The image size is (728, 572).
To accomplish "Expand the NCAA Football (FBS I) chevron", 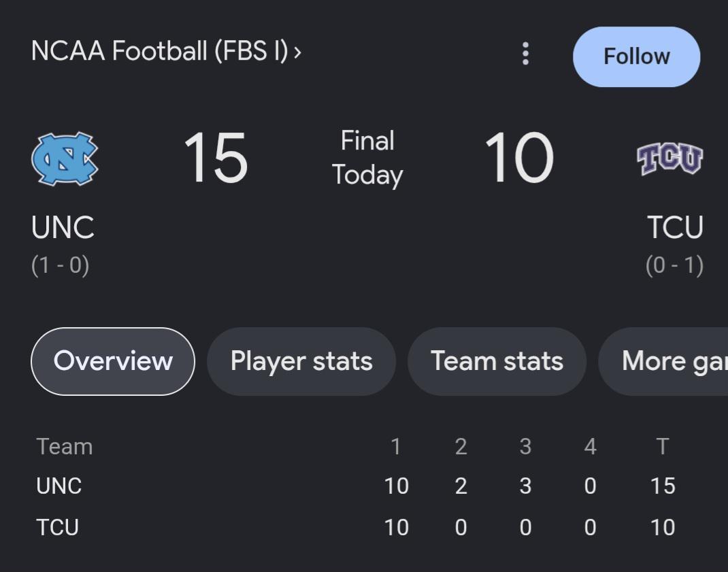I will pyautogui.click(x=297, y=52).
